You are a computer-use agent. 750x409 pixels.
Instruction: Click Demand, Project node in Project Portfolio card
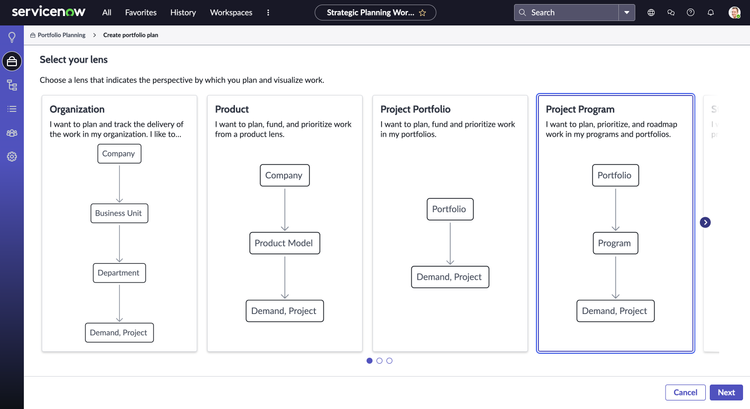[450, 277]
